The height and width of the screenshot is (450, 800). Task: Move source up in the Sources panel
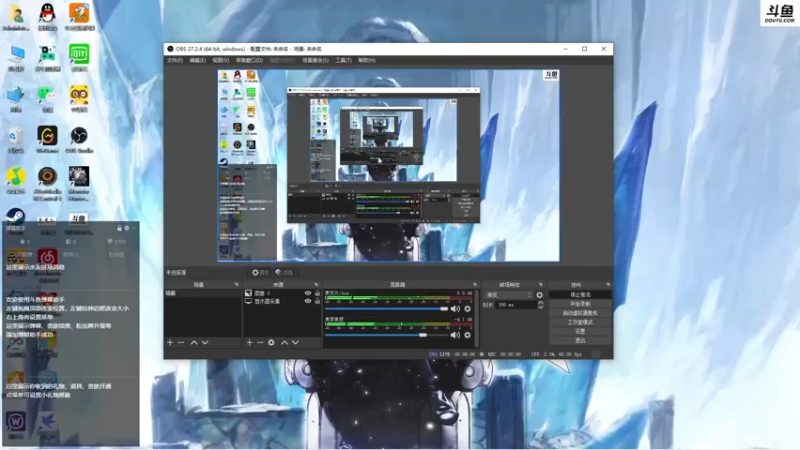tap(284, 342)
